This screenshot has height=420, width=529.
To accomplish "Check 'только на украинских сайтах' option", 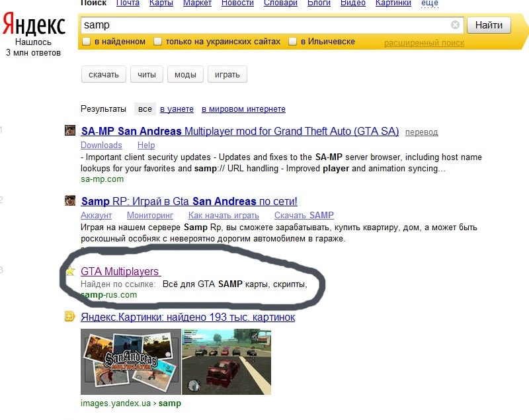I will coord(157,42).
